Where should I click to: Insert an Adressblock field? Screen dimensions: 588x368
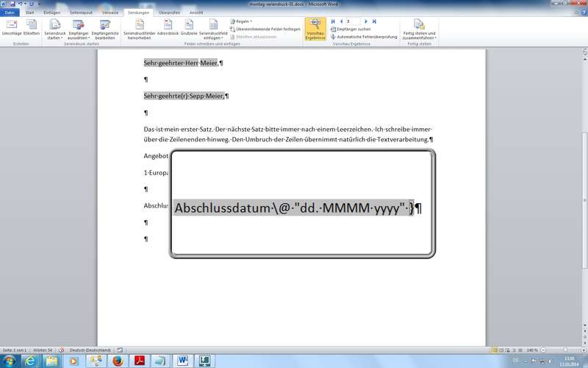[x=168, y=28]
